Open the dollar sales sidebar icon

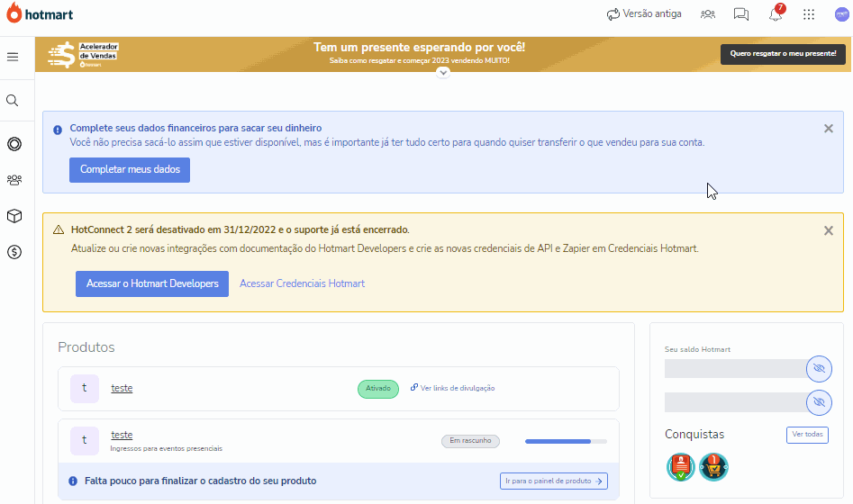point(14,252)
